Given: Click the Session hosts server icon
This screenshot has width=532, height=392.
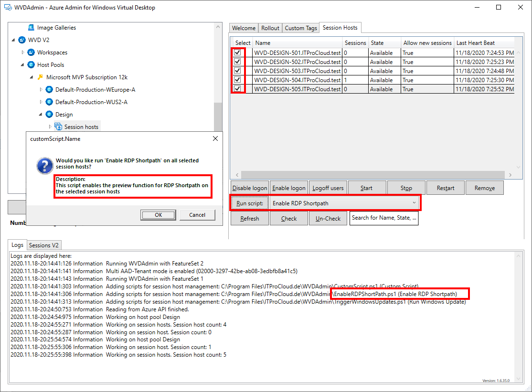Looking at the screenshot, I should tap(59, 126).
